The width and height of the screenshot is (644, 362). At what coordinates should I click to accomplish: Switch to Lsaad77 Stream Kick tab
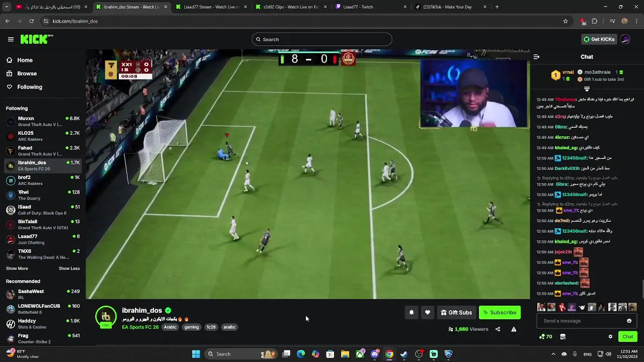click(211, 7)
